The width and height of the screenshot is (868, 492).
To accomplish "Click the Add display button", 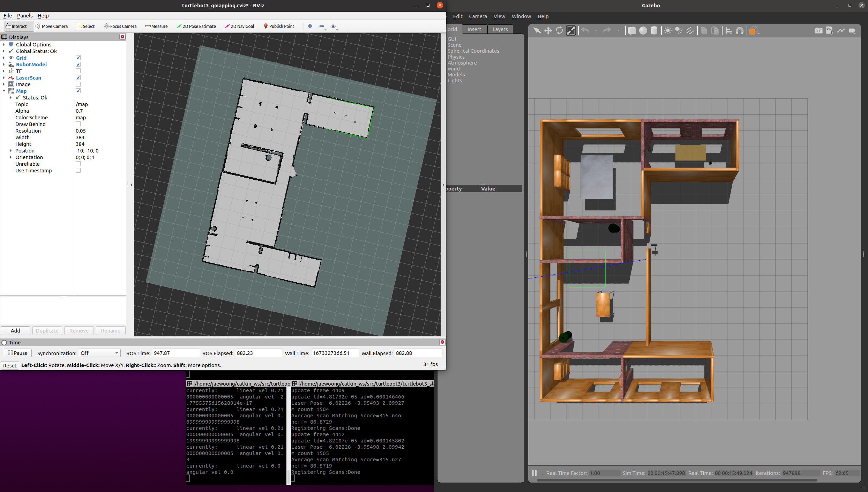I will click(15, 330).
